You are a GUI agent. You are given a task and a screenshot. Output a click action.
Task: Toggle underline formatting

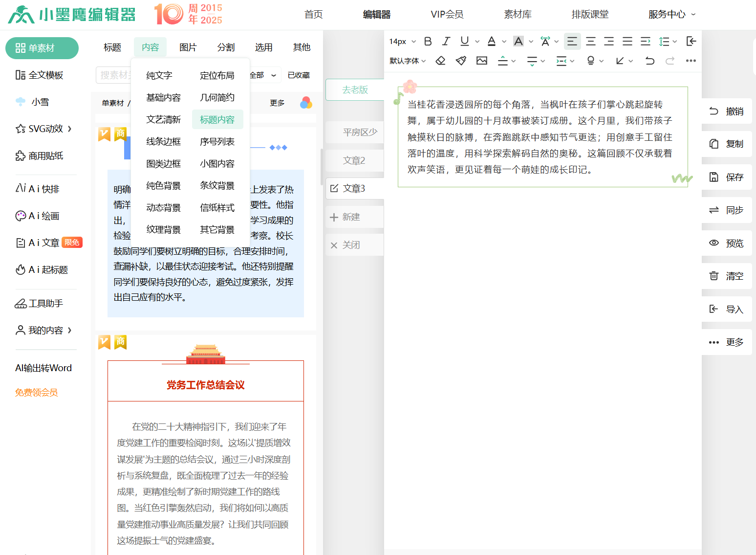click(464, 41)
